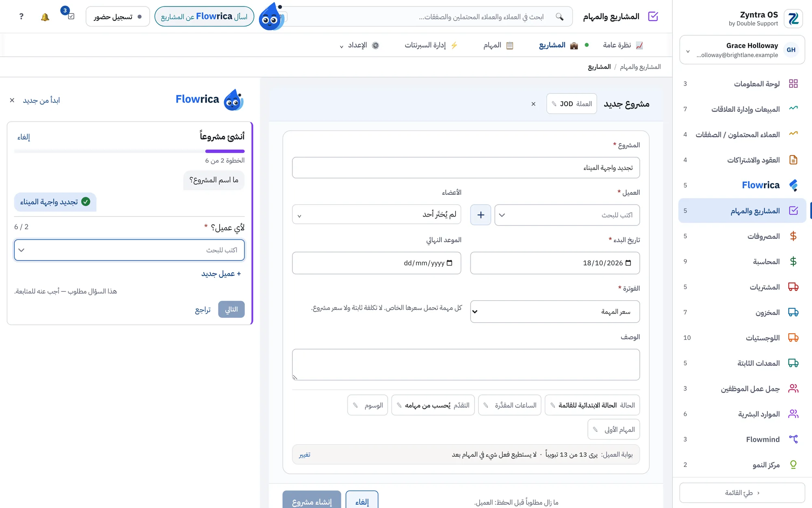The width and height of the screenshot is (812, 508).
Task: Switch to المشاريع tab
Action: pos(558,45)
